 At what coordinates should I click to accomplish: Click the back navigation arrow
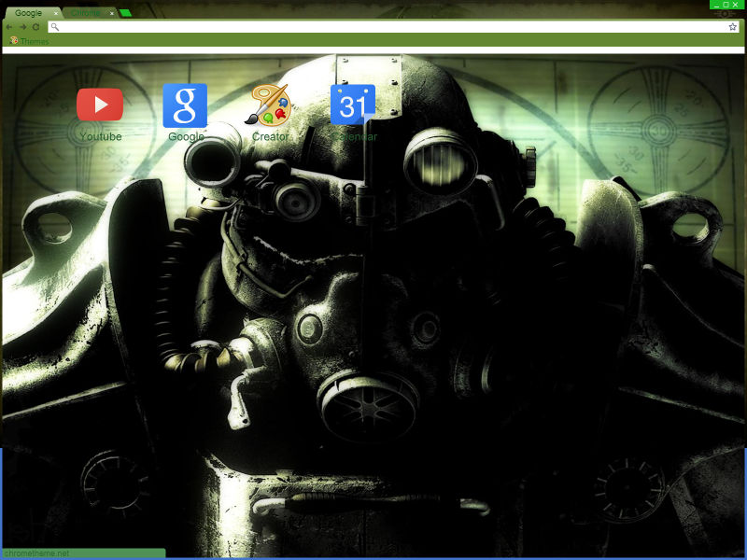pos(8,27)
